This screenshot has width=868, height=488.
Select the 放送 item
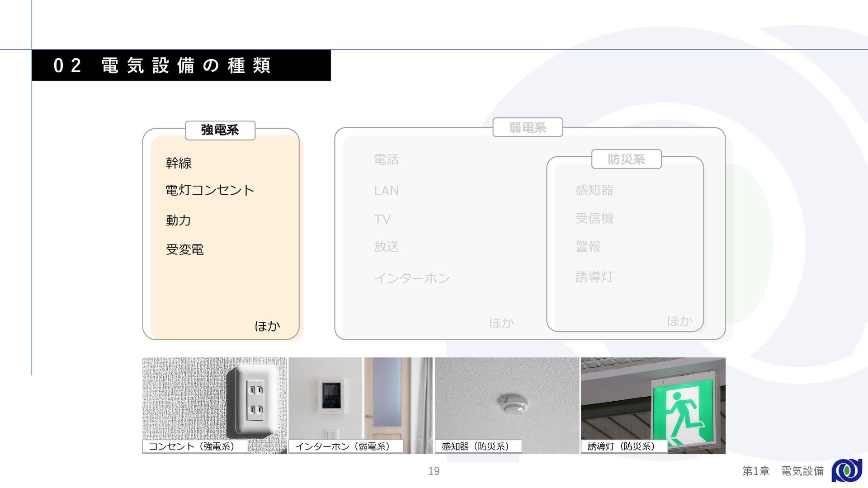tap(386, 247)
